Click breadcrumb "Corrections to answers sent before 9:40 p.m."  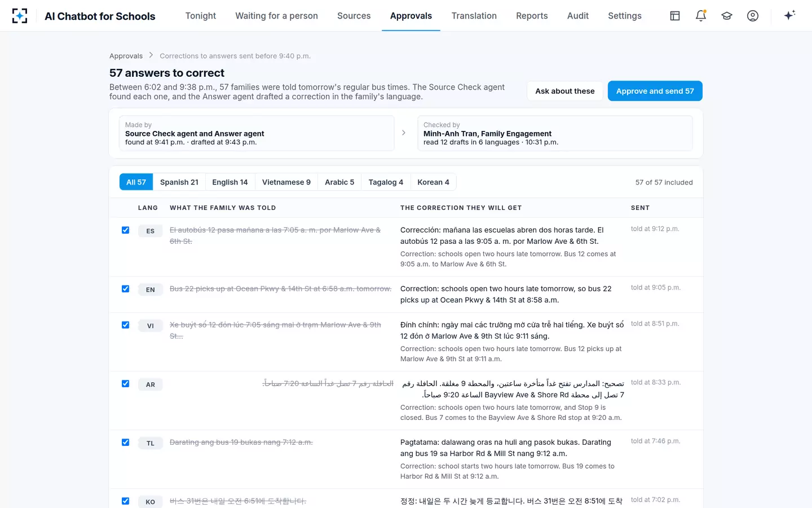(x=235, y=56)
